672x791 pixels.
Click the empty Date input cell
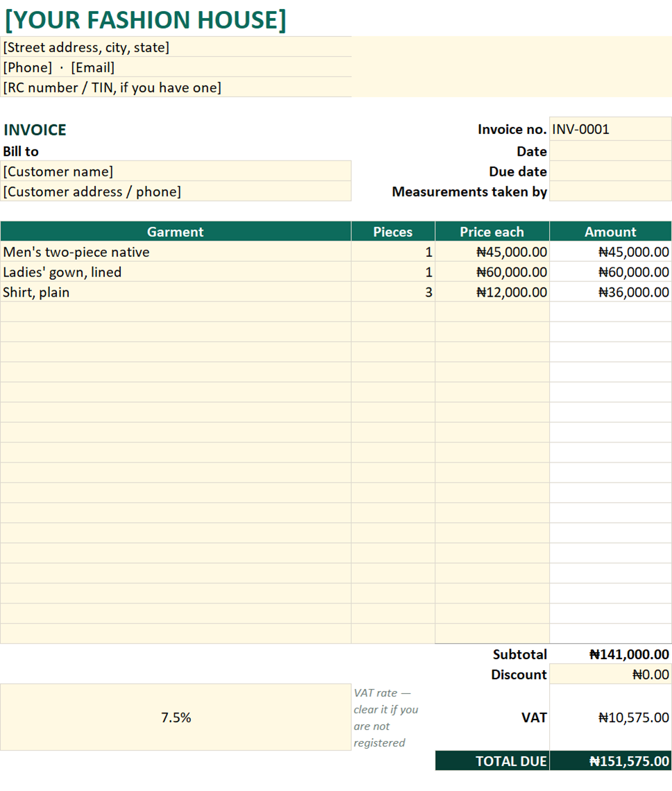(610, 151)
